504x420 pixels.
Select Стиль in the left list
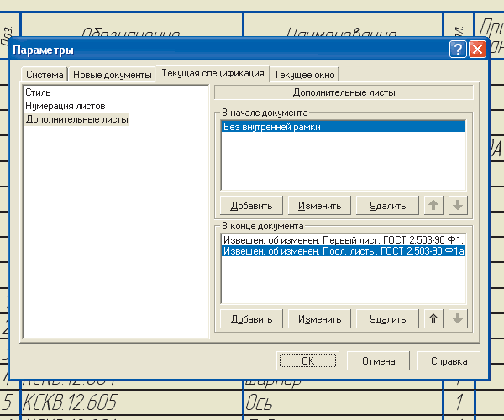[x=38, y=92]
